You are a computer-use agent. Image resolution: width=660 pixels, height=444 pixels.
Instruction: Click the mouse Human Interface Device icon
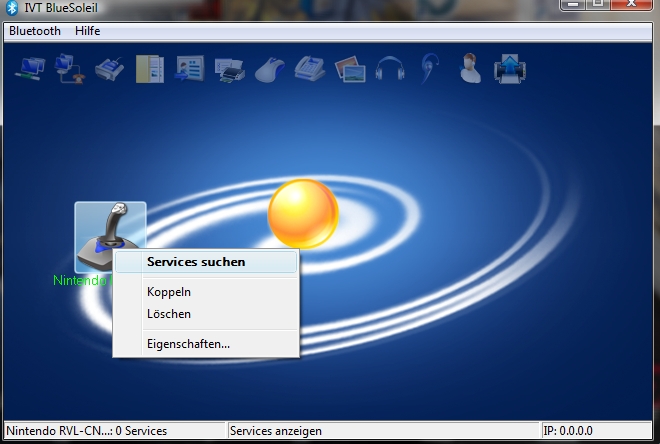[x=269, y=69]
